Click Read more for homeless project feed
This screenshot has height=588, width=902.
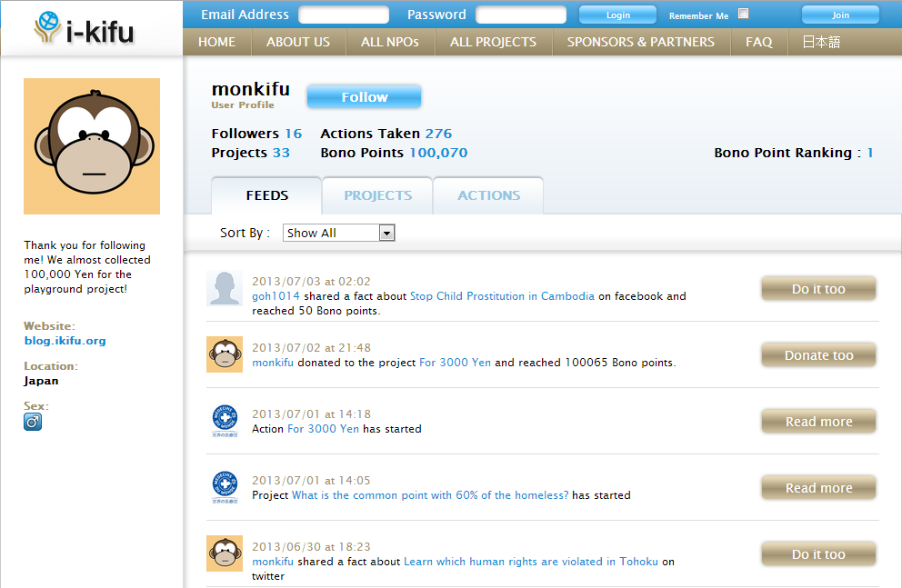[x=818, y=488]
